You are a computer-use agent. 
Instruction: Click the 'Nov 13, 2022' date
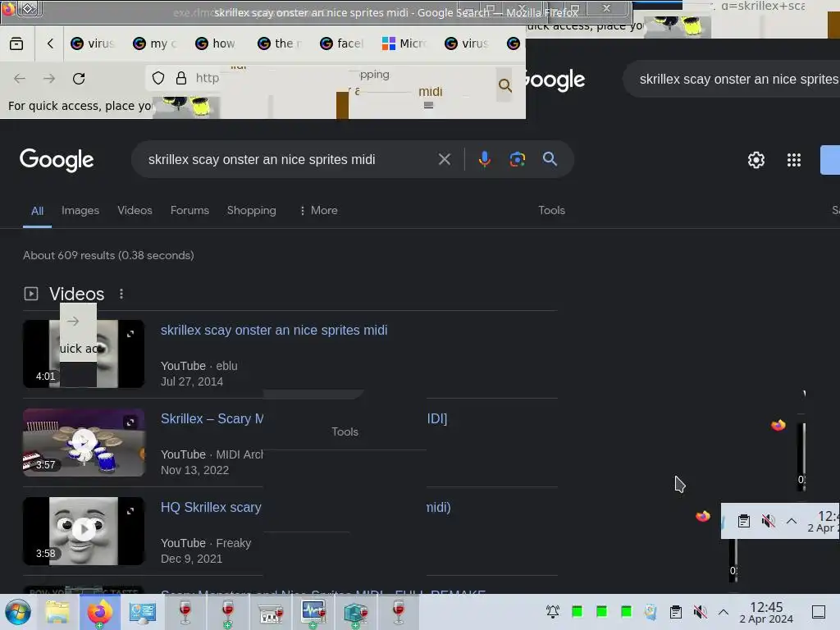[x=194, y=470]
